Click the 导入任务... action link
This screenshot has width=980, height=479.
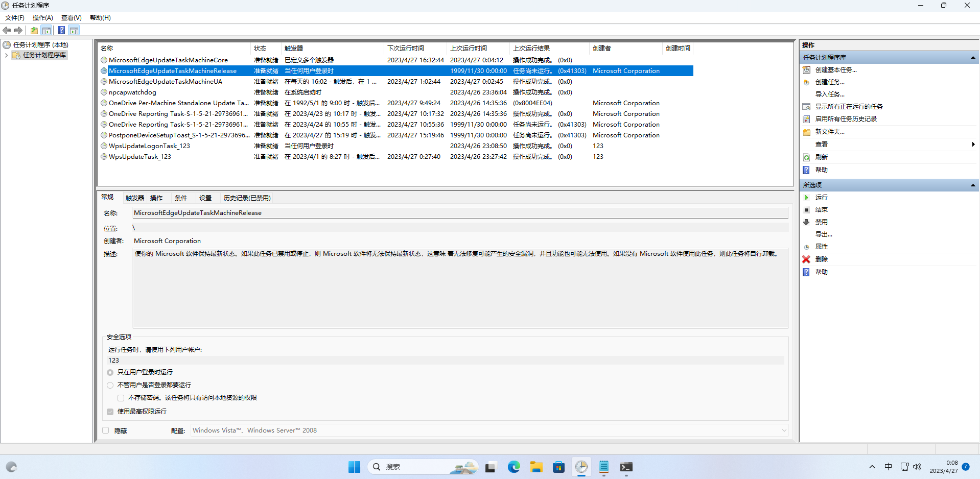(x=830, y=94)
